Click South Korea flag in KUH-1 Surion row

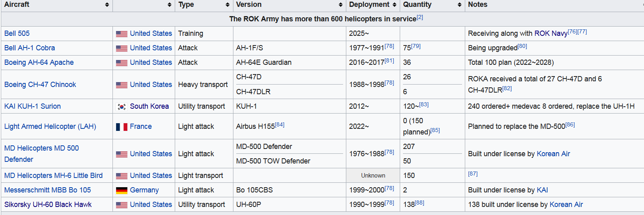[122, 107]
